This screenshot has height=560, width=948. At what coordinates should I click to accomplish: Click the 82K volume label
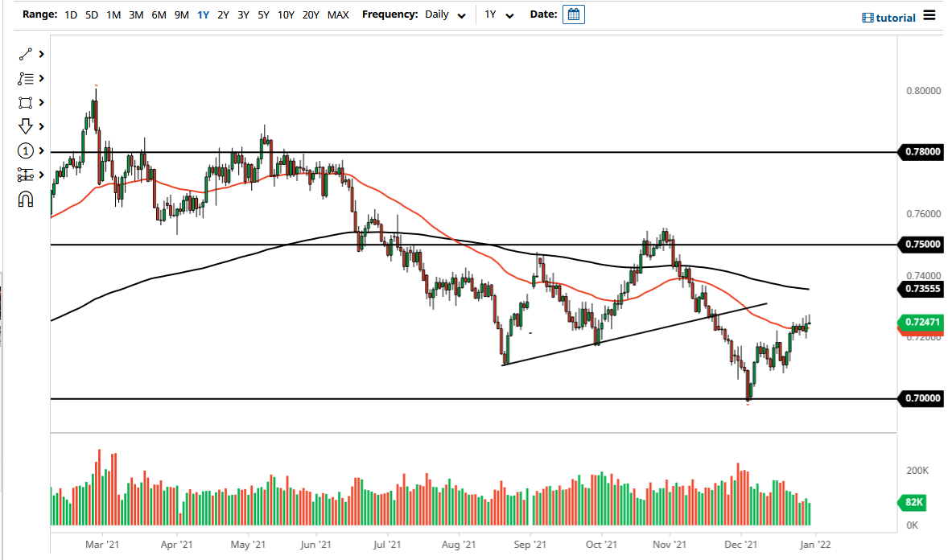tap(912, 502)
